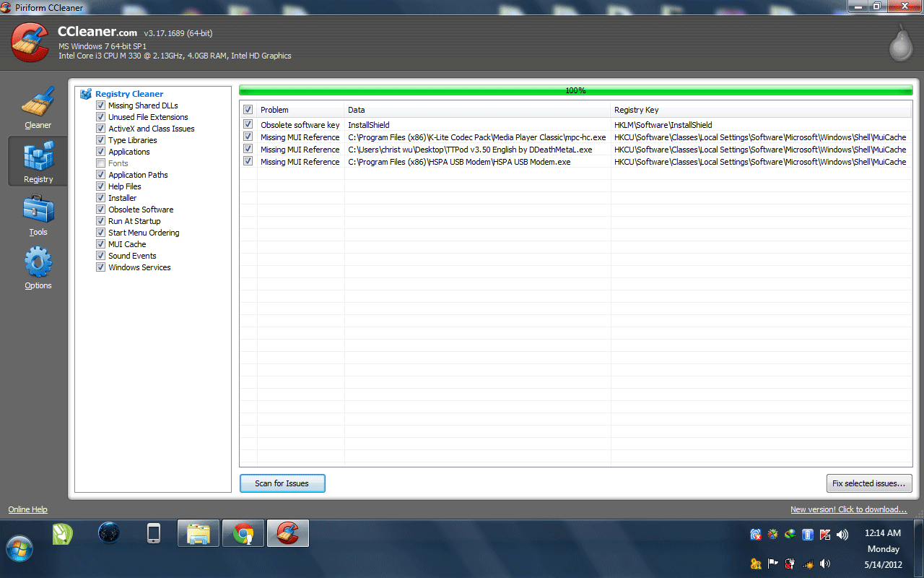The height and width of the screenshot is (578, 924).
Task: Click the Scan for Issues button
Action: [282, 483]
